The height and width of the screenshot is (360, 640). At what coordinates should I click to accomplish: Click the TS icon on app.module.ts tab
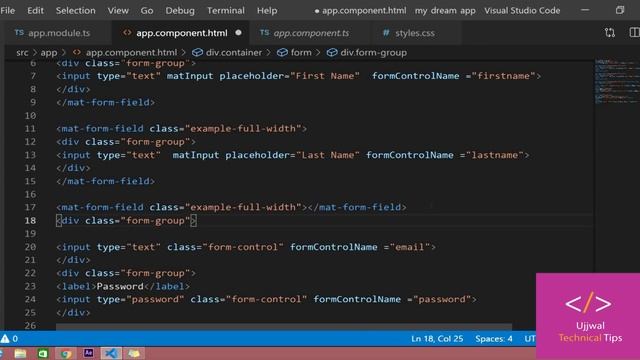[19, 33]
